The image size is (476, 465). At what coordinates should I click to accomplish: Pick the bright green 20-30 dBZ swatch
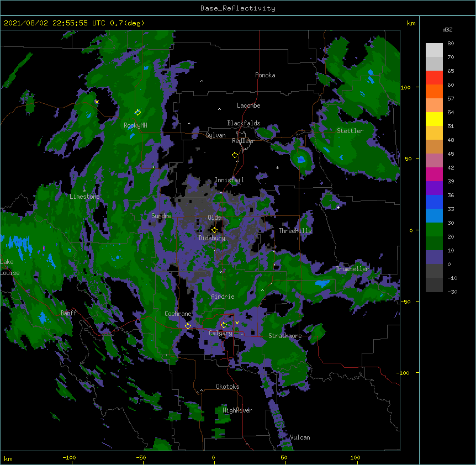(x=434, y=230)
